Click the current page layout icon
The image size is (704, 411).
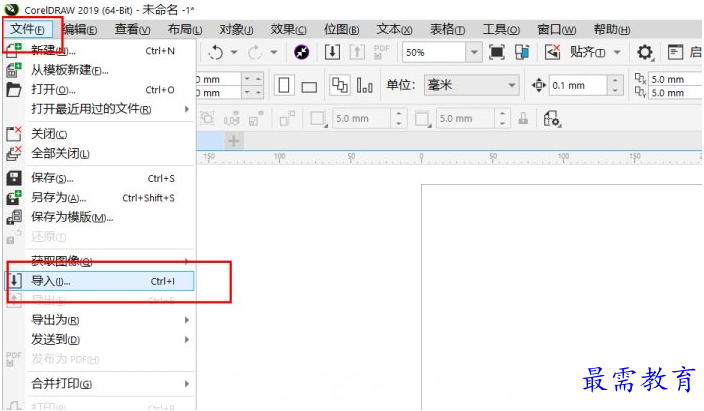point(364,85)
